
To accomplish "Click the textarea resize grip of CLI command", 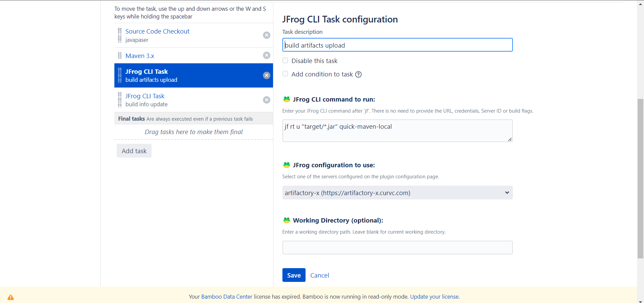I will [510, 139].
